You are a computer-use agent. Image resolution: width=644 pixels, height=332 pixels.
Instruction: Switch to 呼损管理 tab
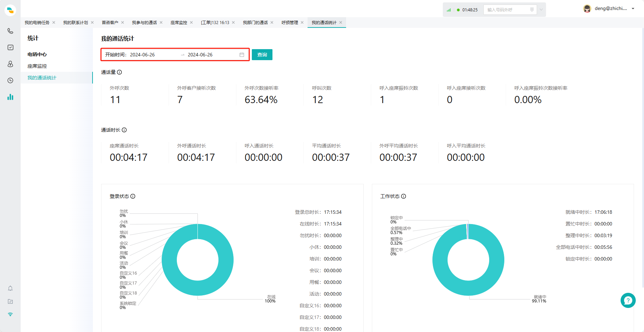[x=290, y=22]
